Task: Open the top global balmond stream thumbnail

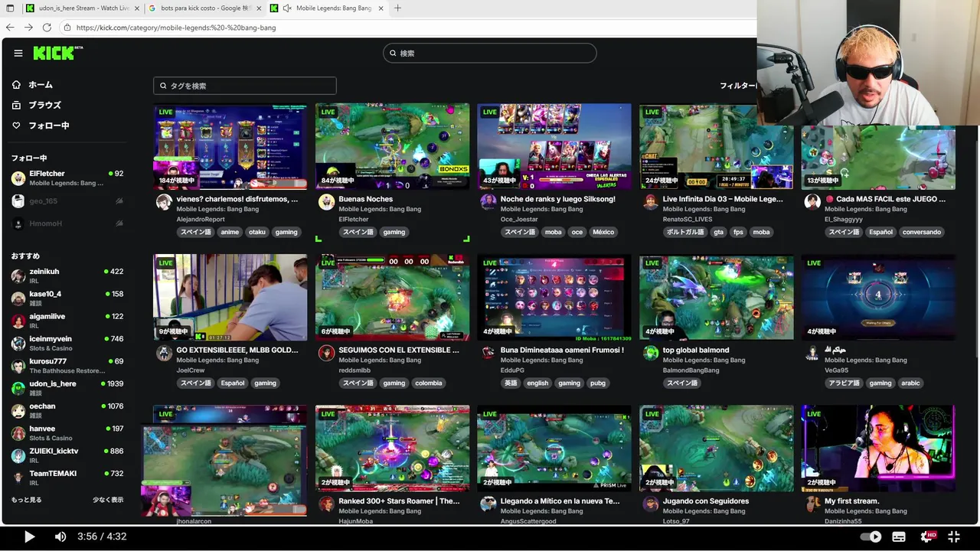Action: 717,298
